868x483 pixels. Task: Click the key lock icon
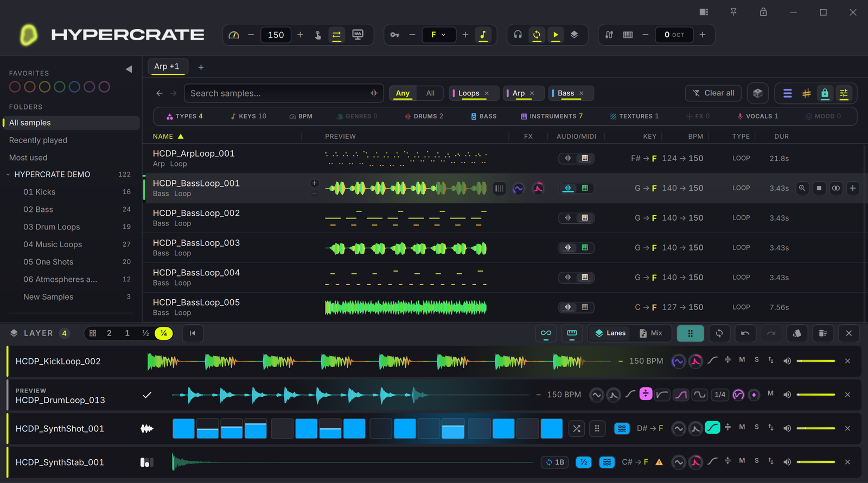tap(395, 35)
